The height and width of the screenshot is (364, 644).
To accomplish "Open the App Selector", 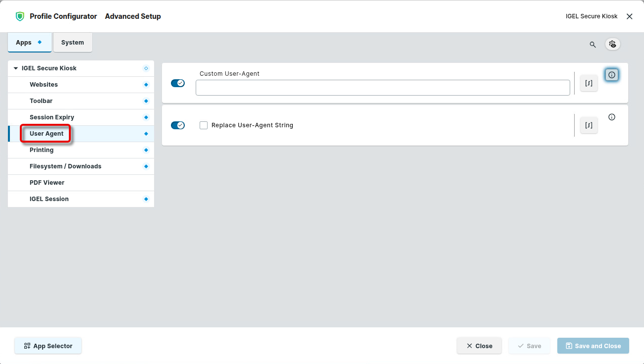I will pos(48,346).
